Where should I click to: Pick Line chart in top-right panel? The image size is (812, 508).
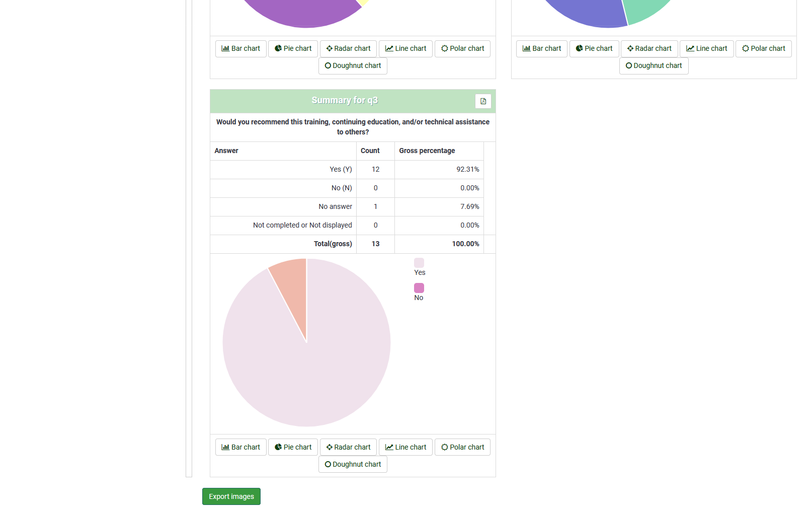(706, 49)
